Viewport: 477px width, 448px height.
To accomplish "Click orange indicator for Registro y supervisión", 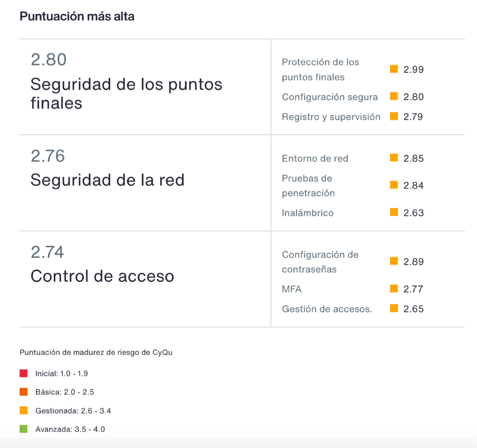I will click(394, 116).
